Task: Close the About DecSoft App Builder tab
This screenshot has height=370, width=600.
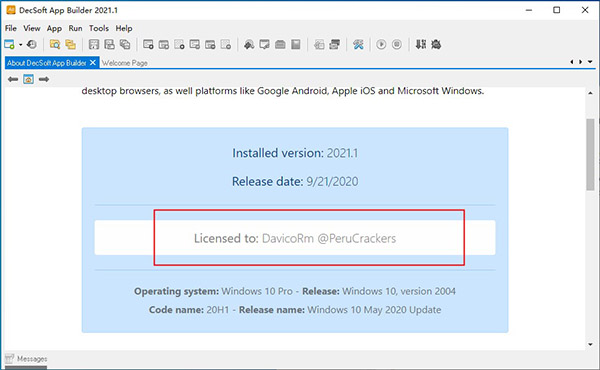Action: pos(93,63)
